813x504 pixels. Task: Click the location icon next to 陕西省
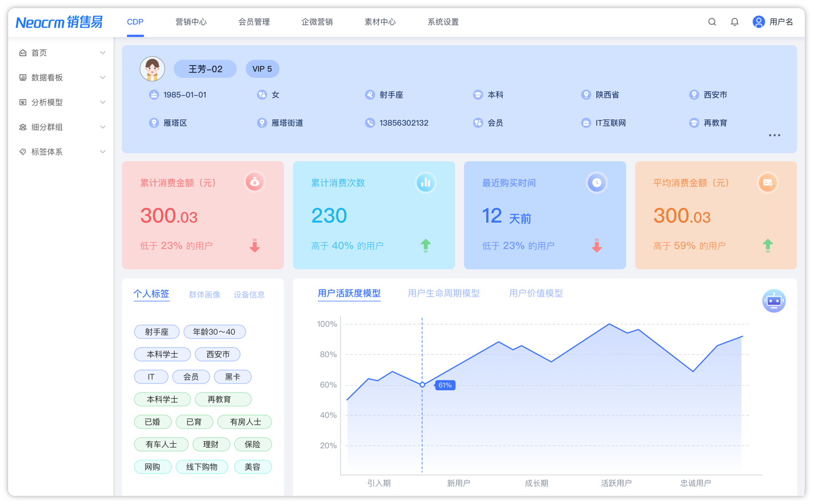[586, 95]
